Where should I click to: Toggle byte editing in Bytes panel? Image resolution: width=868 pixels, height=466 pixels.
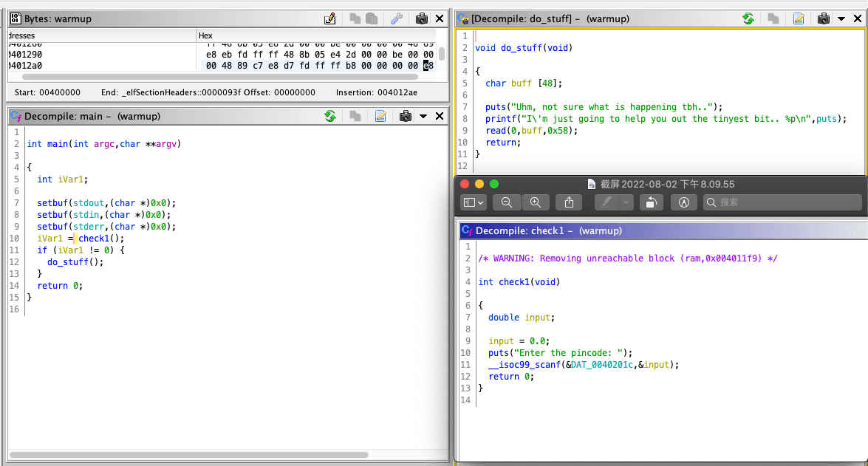[x=330, y=18]
